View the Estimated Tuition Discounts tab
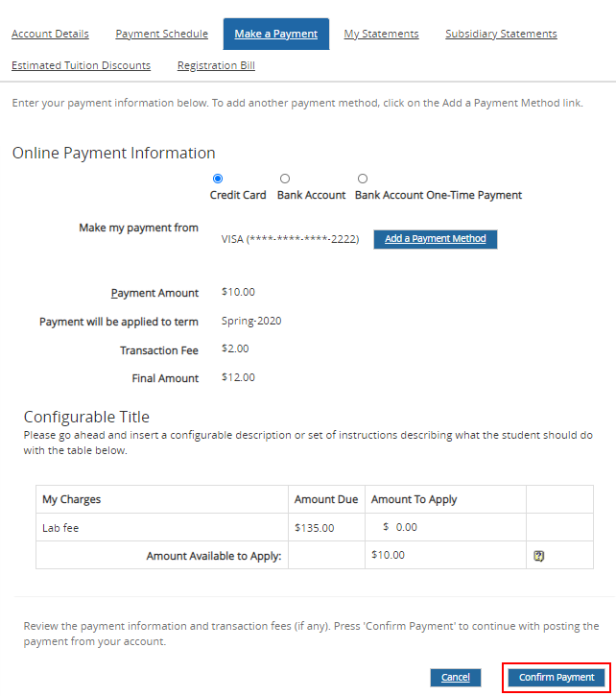 (81, 65)
